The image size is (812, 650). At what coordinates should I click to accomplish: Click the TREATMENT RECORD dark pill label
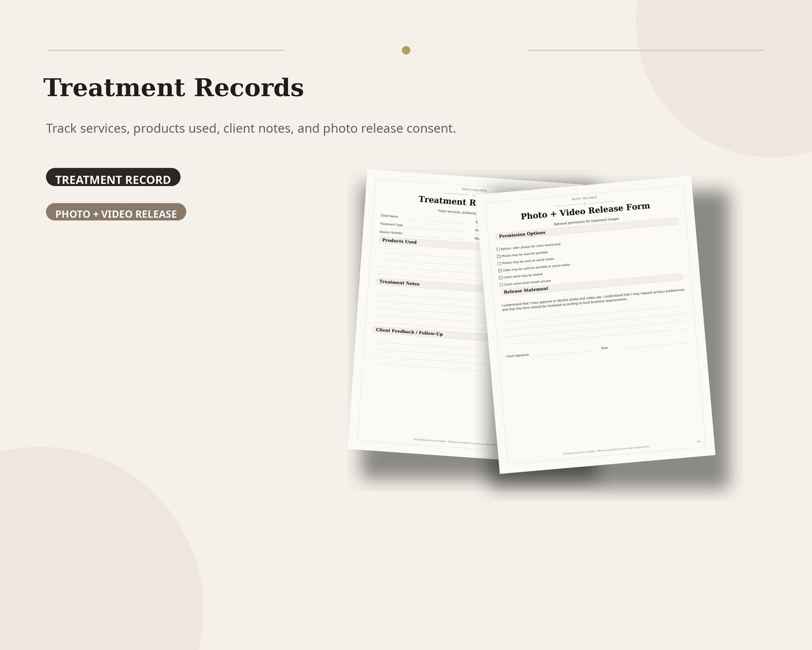113,177
